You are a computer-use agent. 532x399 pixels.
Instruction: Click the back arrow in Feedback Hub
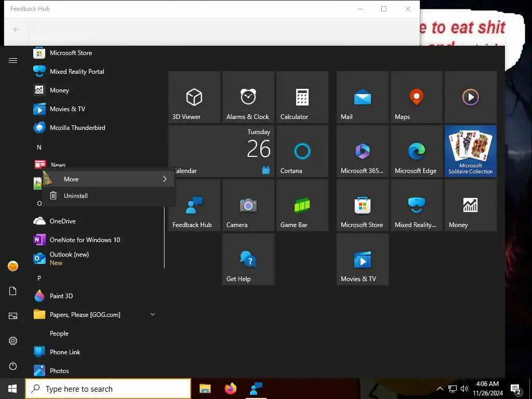[16, 30]
